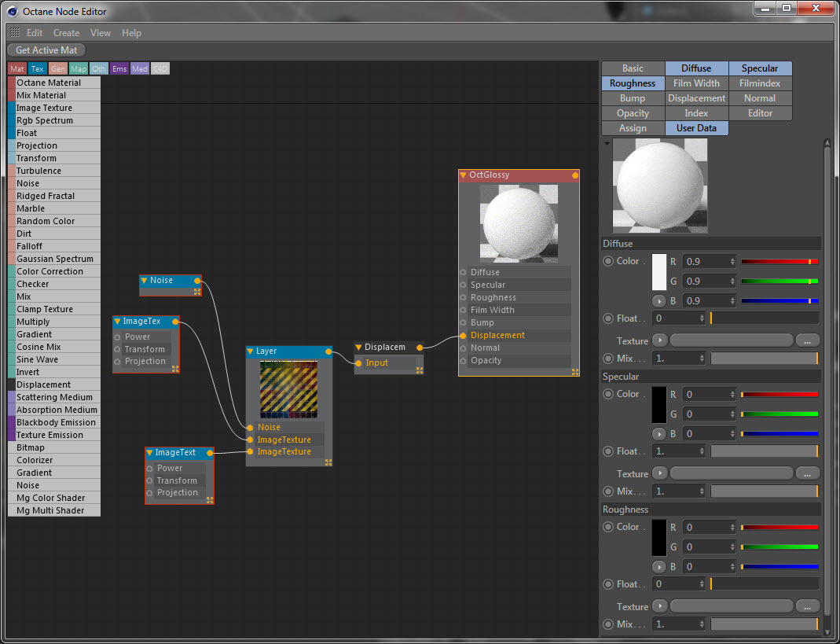Image resolution: width=840 pixels, height=644 pixels.
Task: Toggle the Oth node filter
Action: tap(98, 68)
